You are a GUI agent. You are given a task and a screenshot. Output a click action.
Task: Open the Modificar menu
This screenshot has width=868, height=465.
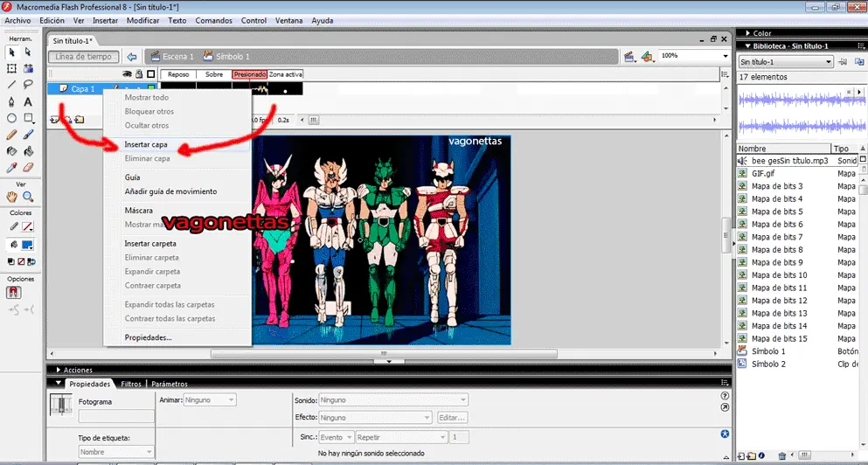point(142,20)
